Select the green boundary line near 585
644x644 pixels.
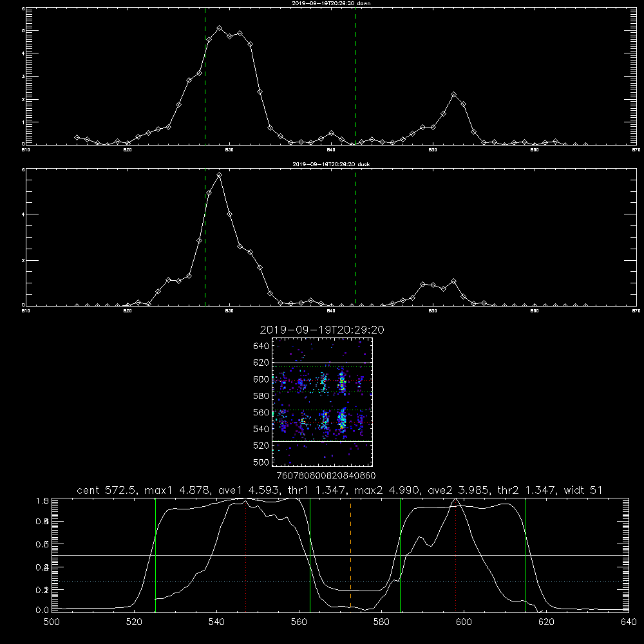(x=400, y=554)
